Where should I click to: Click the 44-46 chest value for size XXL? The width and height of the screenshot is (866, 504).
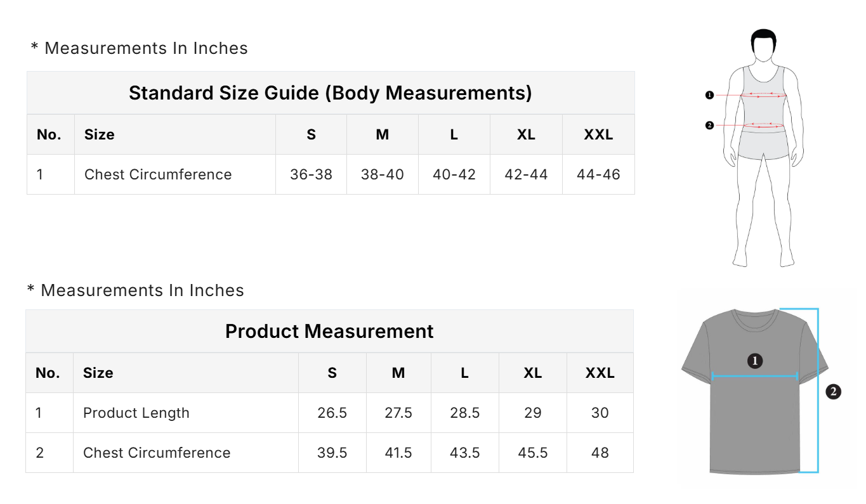pos(598,174)
